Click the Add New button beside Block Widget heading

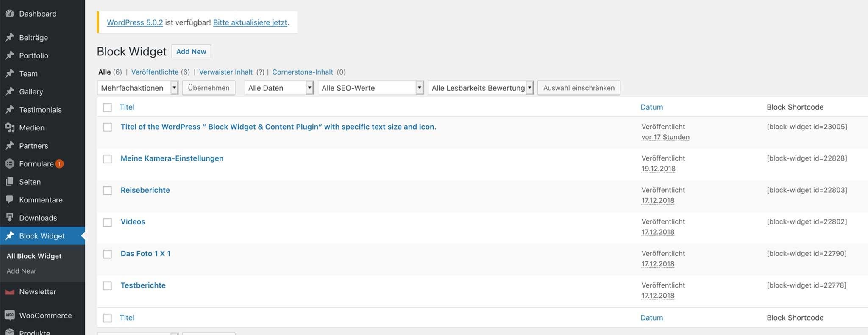coord(191,51)
